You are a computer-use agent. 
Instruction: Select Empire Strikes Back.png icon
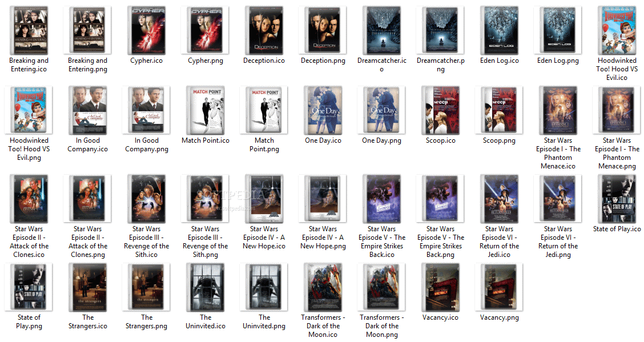click(440, 198)
